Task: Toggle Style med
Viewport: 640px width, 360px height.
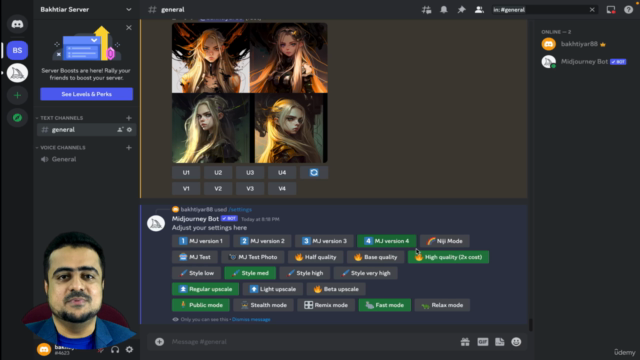Action: coord(250,273)
